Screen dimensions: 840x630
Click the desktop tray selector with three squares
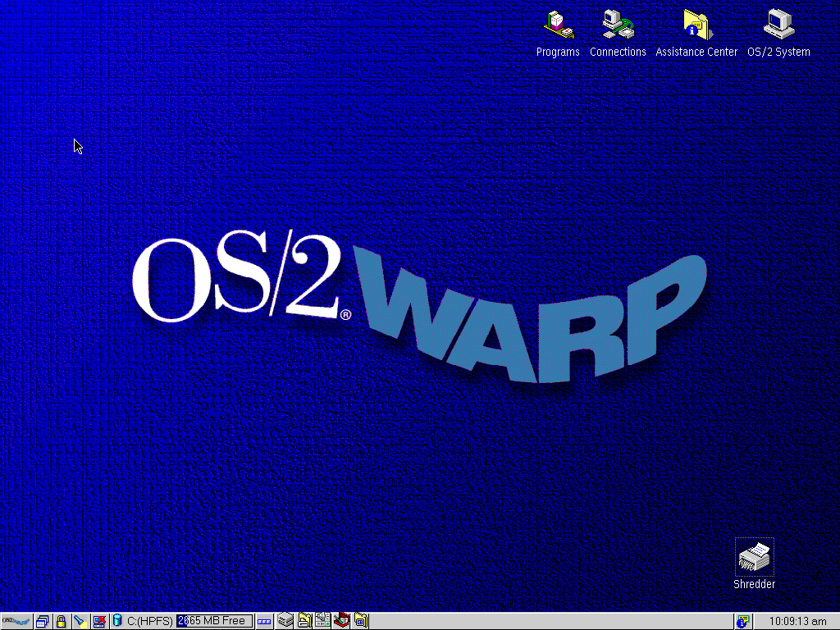[x=264, y=621]
